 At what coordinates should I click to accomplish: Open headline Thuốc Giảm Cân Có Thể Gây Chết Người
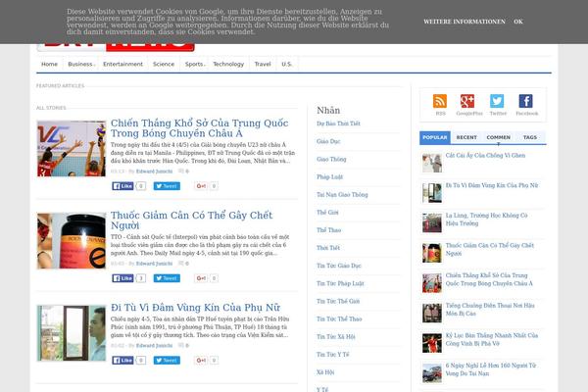(x=192, y=220)
